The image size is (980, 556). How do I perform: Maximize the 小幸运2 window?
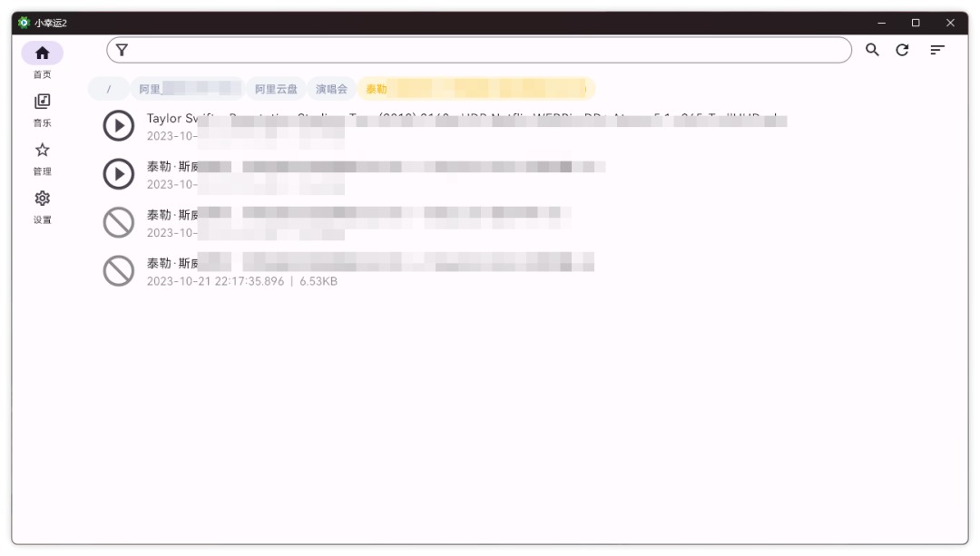click(x=916, y=23)
